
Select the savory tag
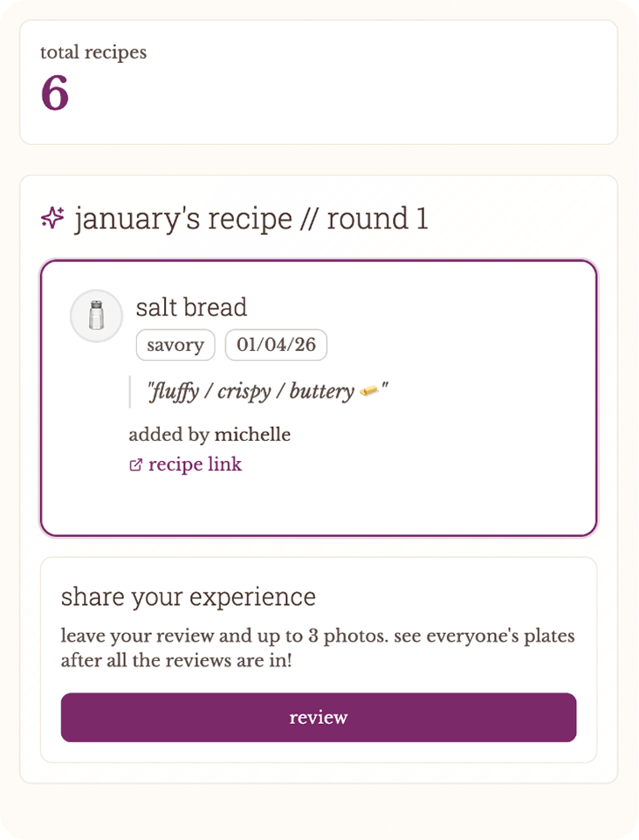pos(175,345)
